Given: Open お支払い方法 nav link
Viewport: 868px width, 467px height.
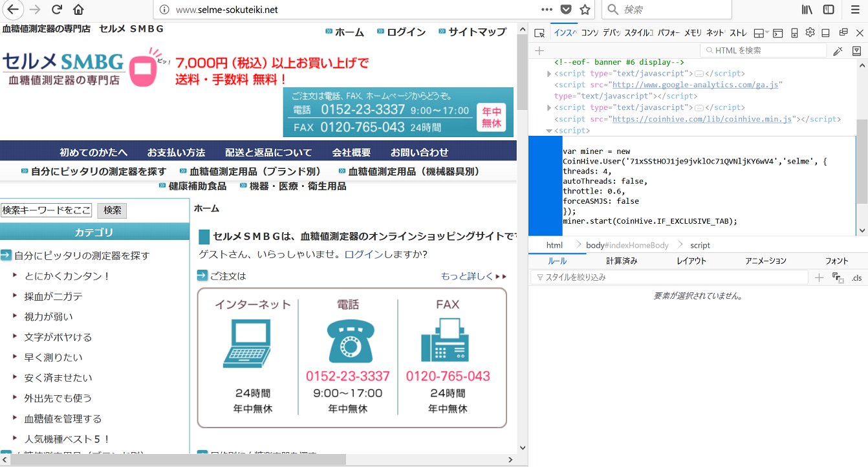Looking at the screenshot, I should point(176,153).
